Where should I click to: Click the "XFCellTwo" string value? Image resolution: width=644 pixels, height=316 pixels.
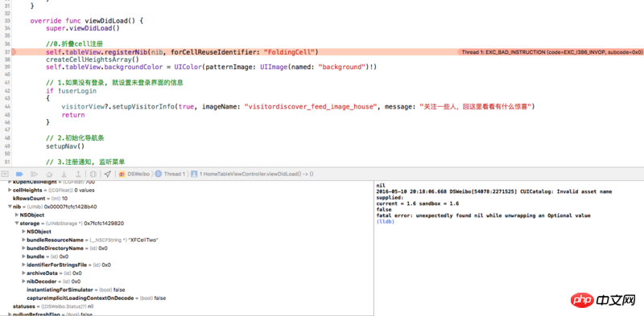pos(143,240)
